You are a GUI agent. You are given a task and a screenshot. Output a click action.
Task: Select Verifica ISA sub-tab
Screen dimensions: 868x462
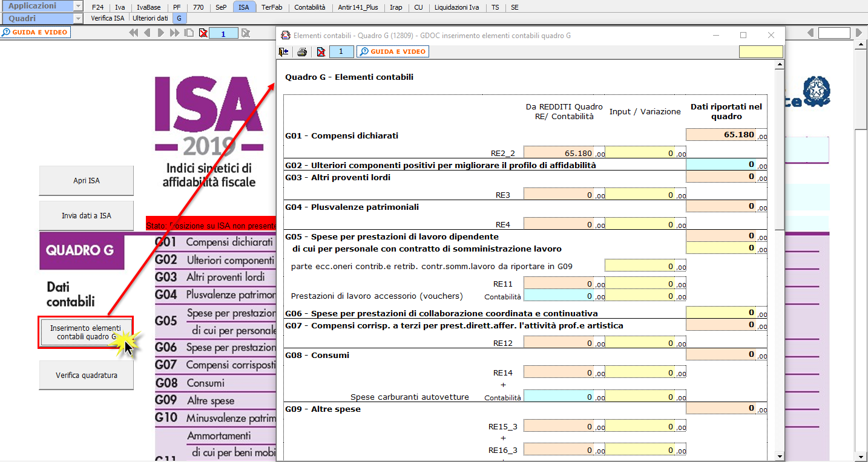(108, 18)
